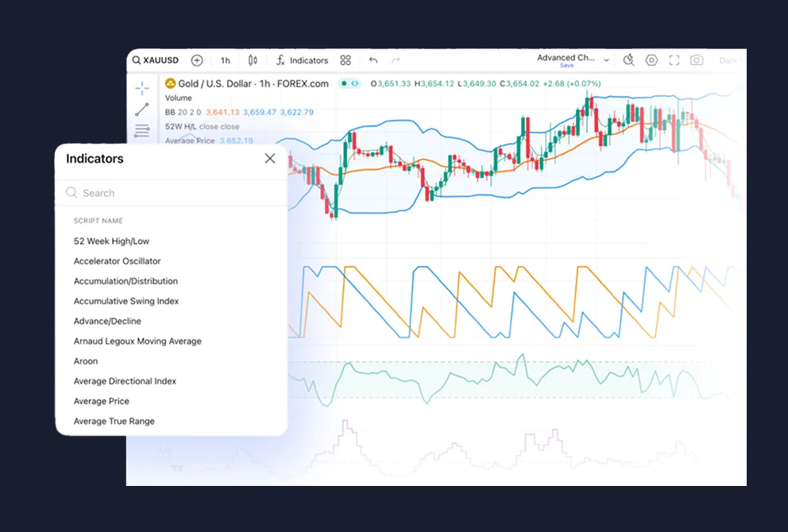
Task: Click the BB lower value 3,622.79
Action: (296, 112)
